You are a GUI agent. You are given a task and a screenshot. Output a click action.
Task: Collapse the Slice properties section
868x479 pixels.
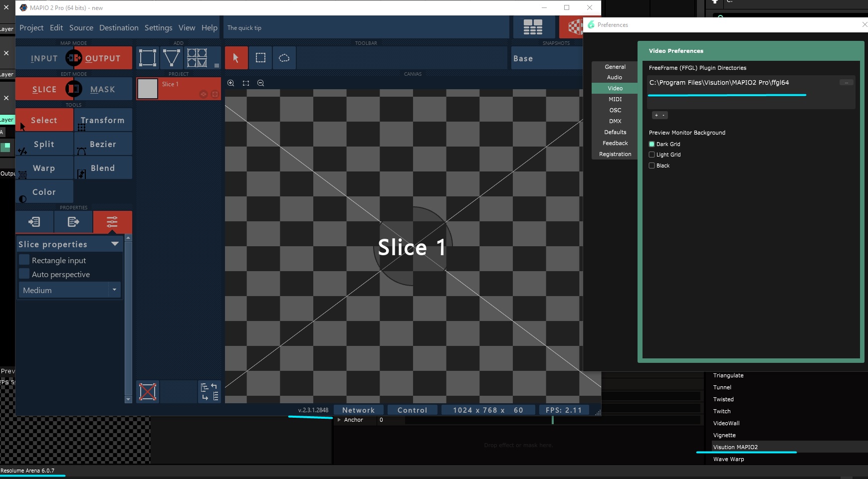click(x=115, y=244)
